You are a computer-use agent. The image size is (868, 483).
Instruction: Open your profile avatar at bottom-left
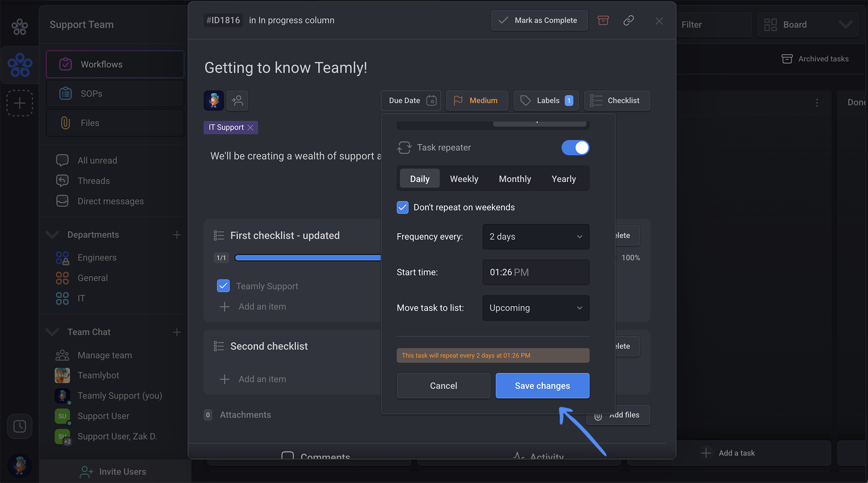tap(20, 465)
